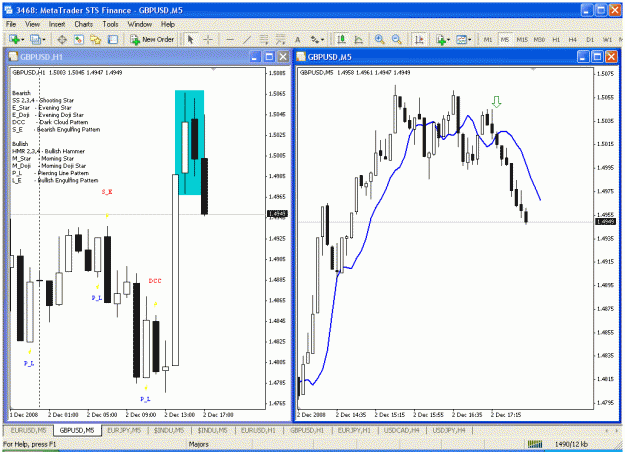Screen dimensions: 625x452
Task: Show the Navigator folder-star icon
Action: click(96, 39)
